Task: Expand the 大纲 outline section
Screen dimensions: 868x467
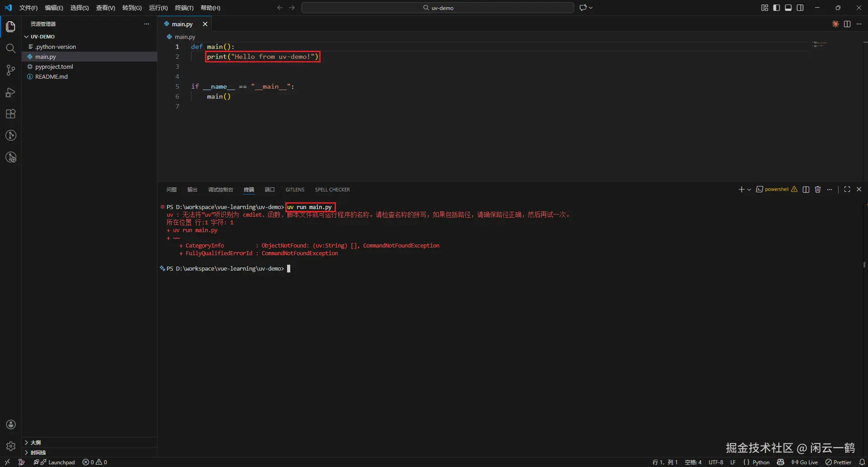Action: click(x=26, y=443)
